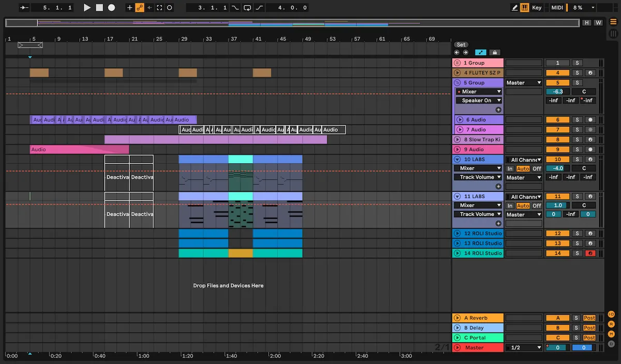This screenshot has width=621, height=364.
Task: Toggle the Punch-Out switch icon
Action: click(259, 8)
